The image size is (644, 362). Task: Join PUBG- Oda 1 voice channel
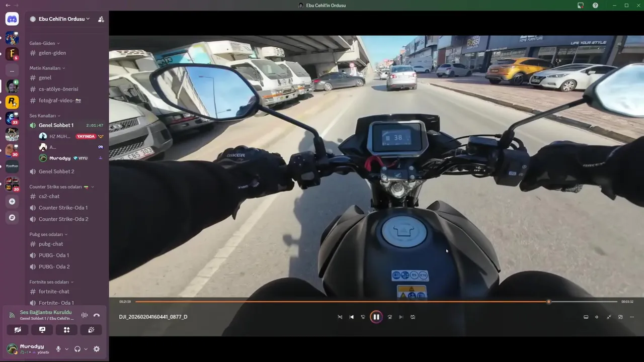(x=67, y=255)
